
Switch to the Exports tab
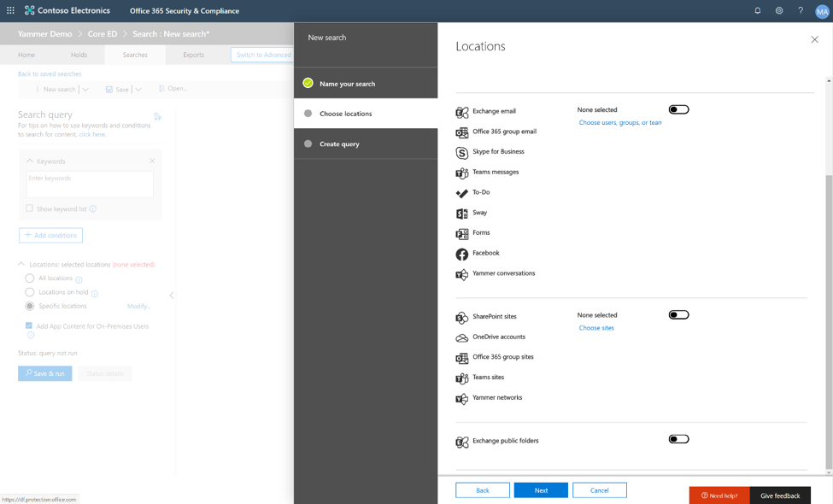193,54
